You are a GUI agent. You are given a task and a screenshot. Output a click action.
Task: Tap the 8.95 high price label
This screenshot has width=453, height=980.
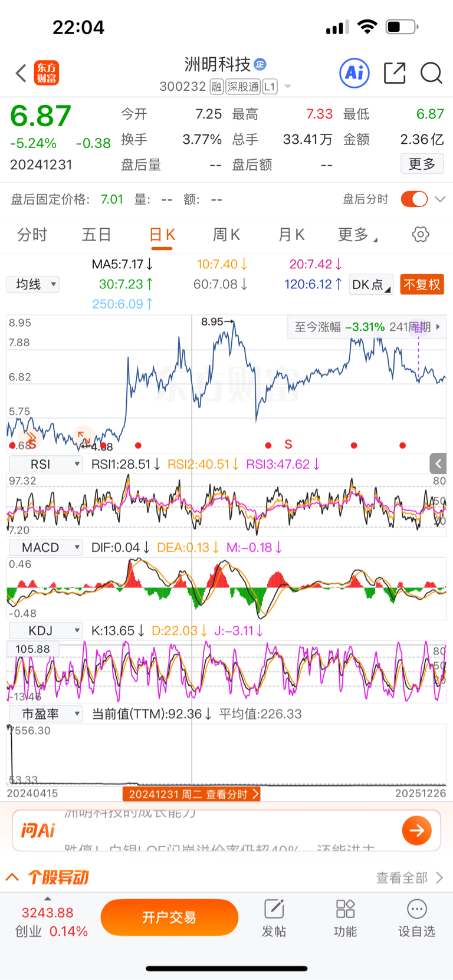(218, 321)
